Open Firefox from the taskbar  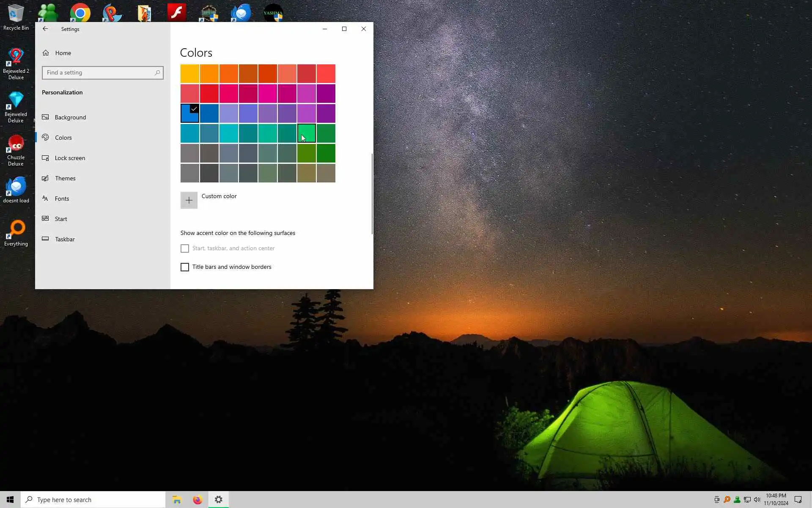point(198,500)
